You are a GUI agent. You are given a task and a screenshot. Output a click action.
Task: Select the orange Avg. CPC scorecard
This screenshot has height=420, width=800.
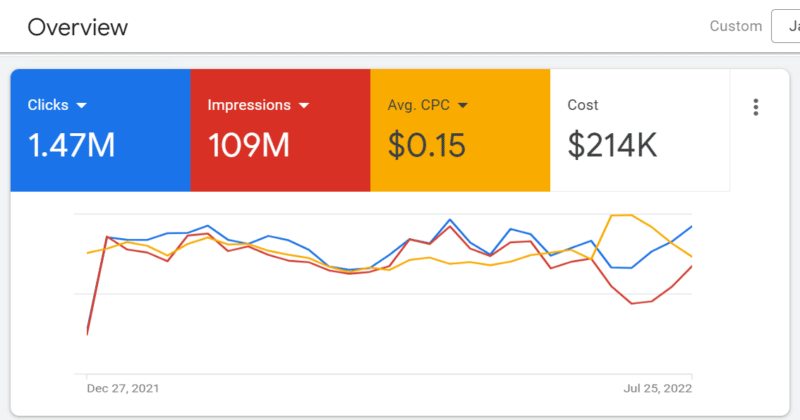tap(460, 130)
